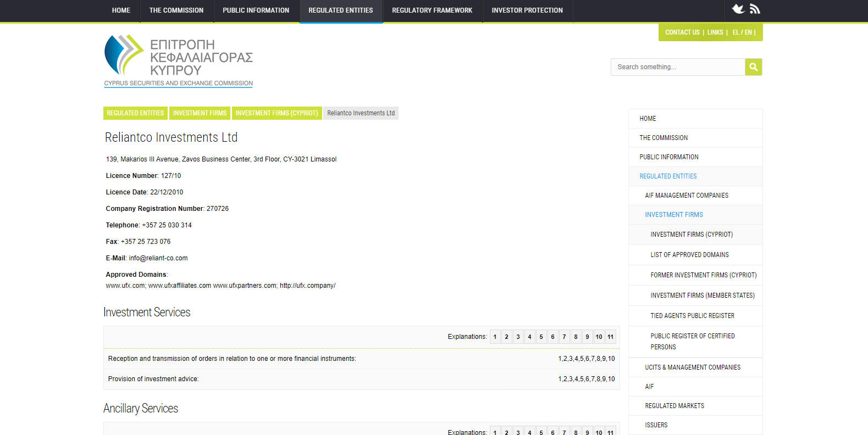Click Reception and transmission of orders row

coord(362,359)
